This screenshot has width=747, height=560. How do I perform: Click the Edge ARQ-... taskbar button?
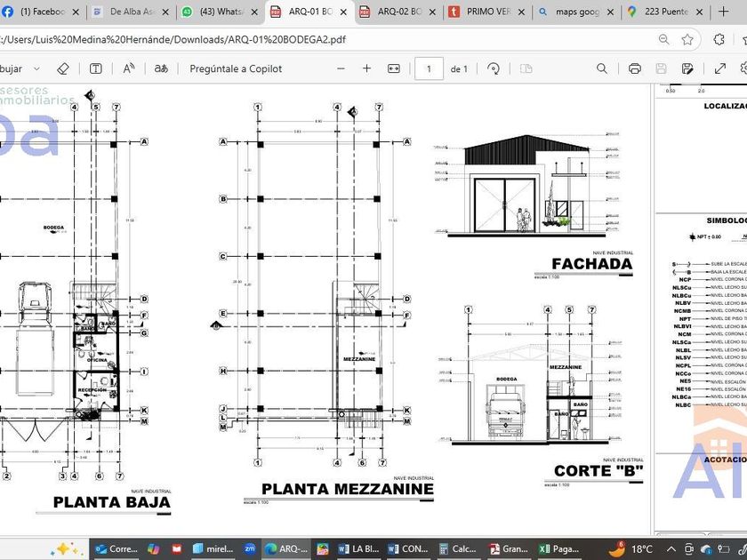click(x=285, y=548)
